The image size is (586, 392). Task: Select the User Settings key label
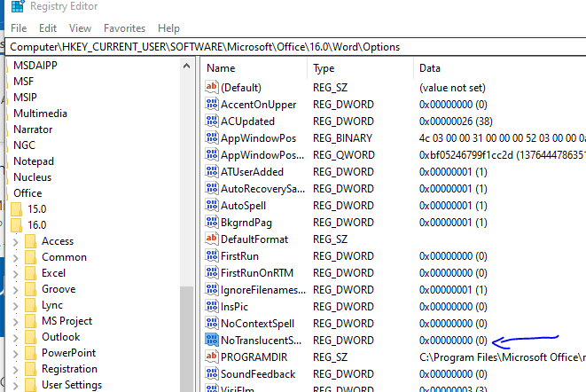click(72, 385)
